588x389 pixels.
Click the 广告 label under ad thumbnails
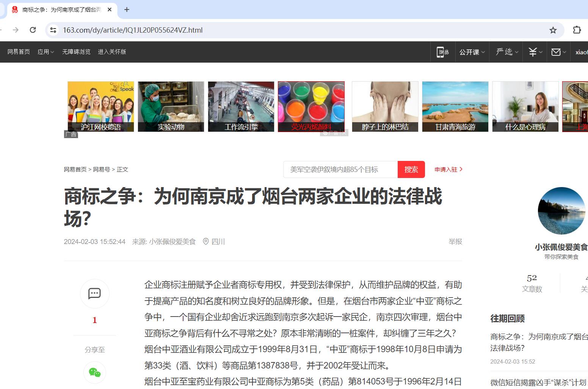[x=71, y=134]
